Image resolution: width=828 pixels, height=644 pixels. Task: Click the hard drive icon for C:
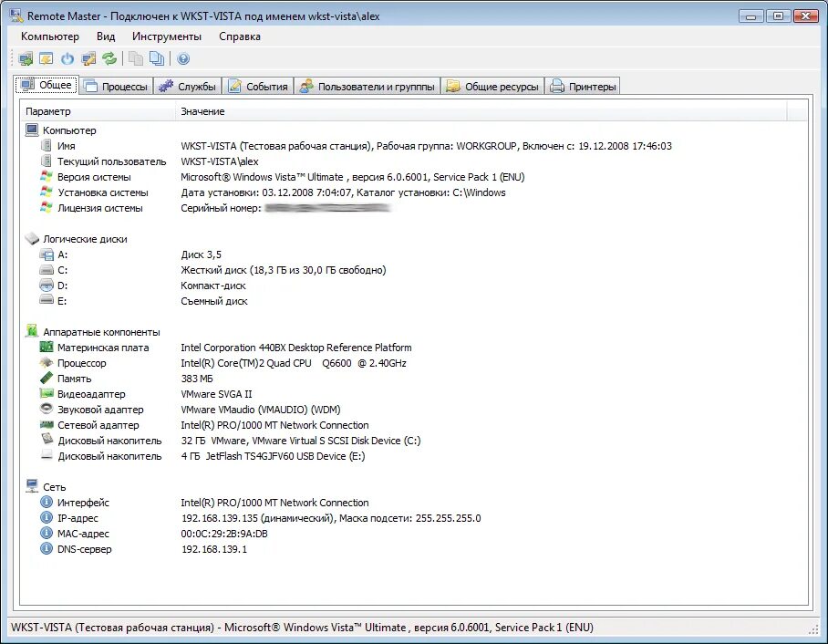click(x=47, y=270)
